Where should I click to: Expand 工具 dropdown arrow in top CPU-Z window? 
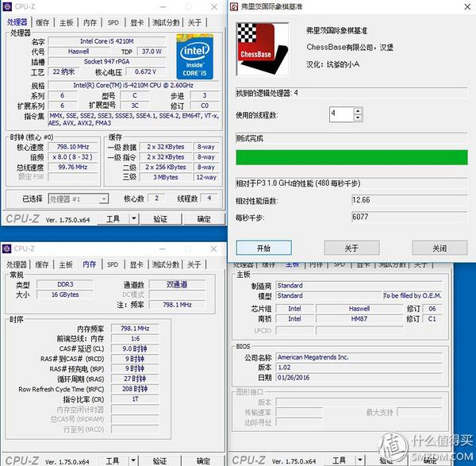[x=134, y=219]
